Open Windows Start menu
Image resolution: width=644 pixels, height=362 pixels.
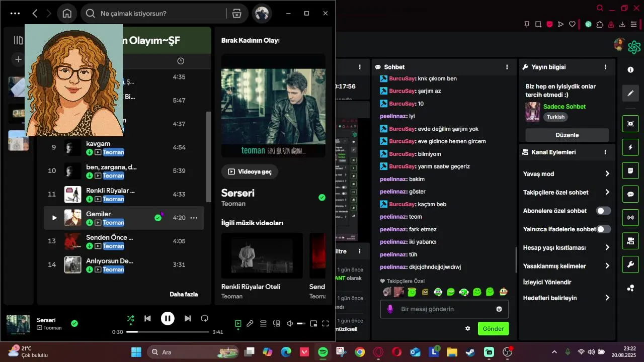(136, 352)
